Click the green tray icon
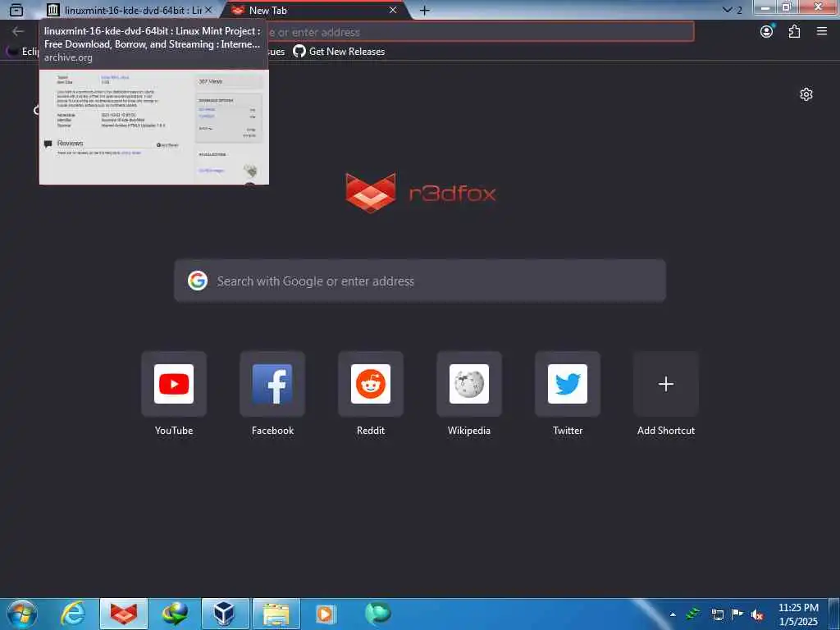The width and height of the screenshot is (840, 630). (x=692, y=614)
